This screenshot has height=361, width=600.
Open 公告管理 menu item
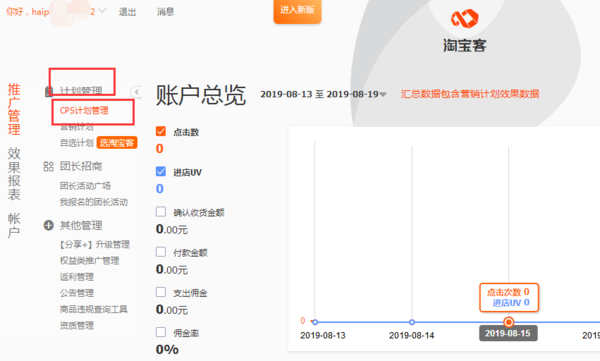point(77,293)
